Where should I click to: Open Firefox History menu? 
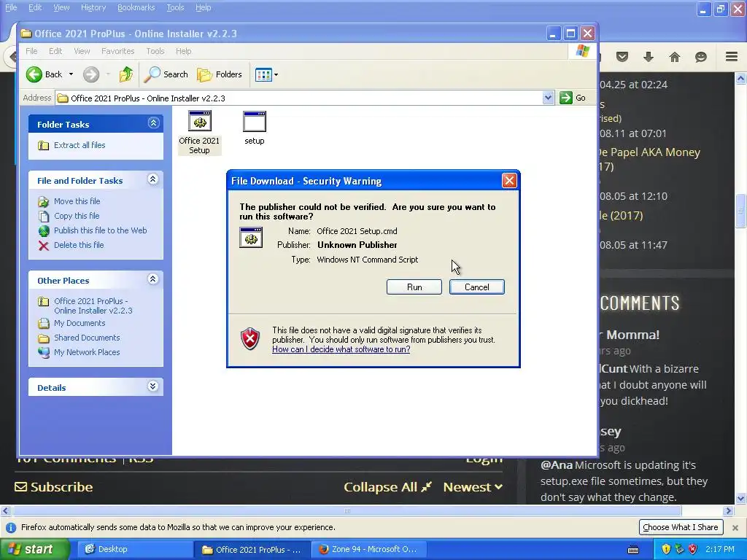[93, 7]
